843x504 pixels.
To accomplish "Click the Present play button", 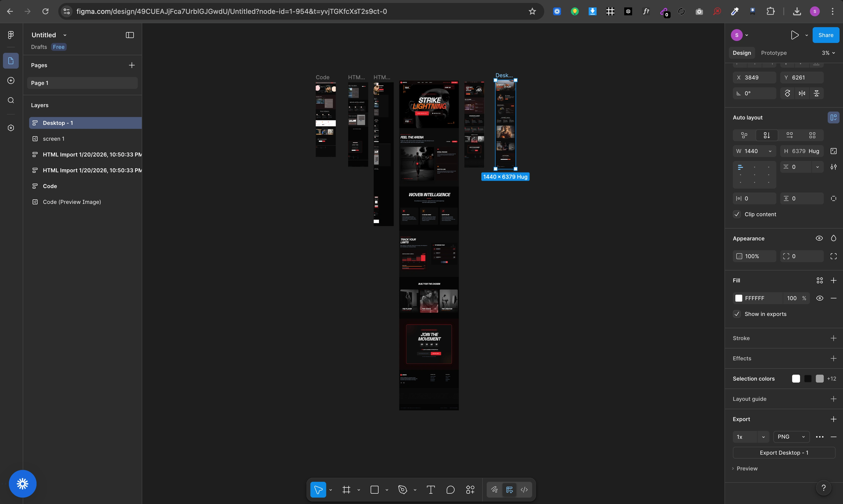I will tap(794, 35).
